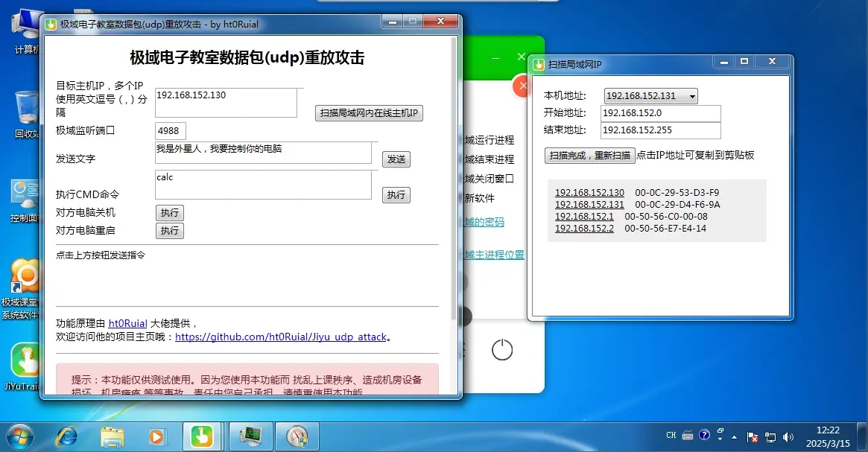Screen dimensions: 868x452
Task: Show hidden system tray icons
Action: point(734,437)
